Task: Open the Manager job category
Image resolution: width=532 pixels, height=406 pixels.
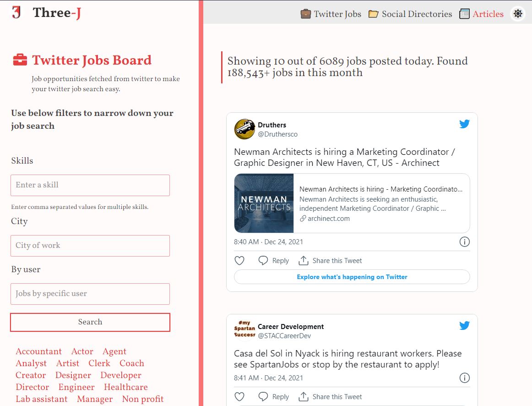Action: [x=95, y=399]
